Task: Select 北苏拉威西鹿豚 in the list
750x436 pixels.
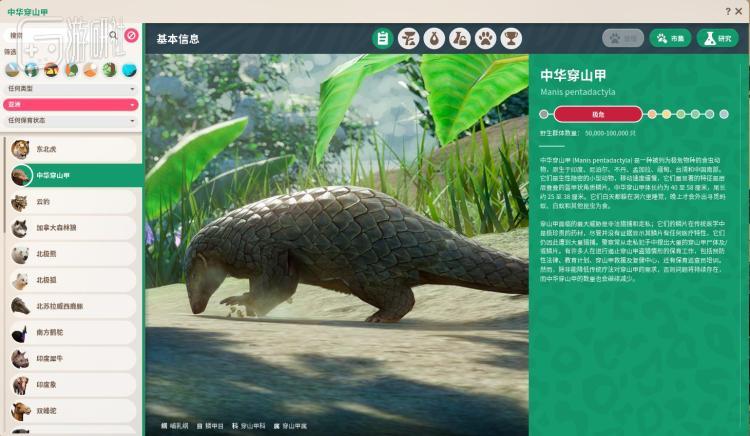Action: click(73, 306)
